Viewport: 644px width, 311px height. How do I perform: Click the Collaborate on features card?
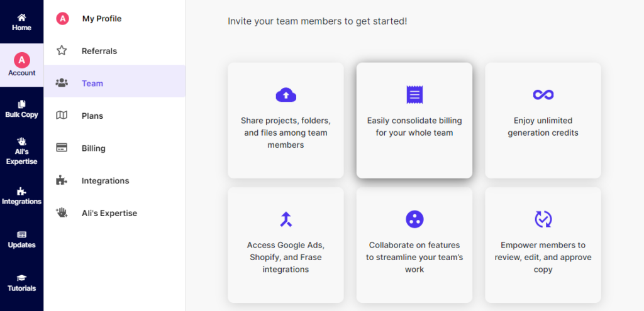pyautogui.click(x=414, y=245)
